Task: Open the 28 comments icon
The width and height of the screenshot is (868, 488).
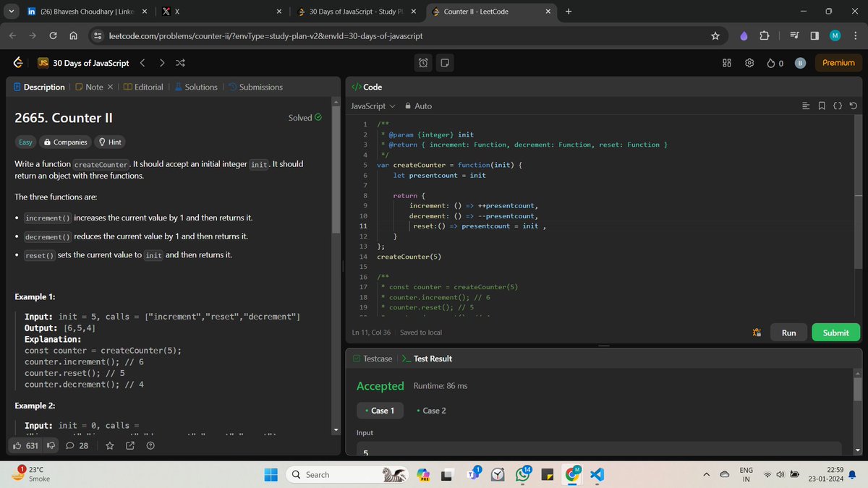Action: [x=77, y=445]
